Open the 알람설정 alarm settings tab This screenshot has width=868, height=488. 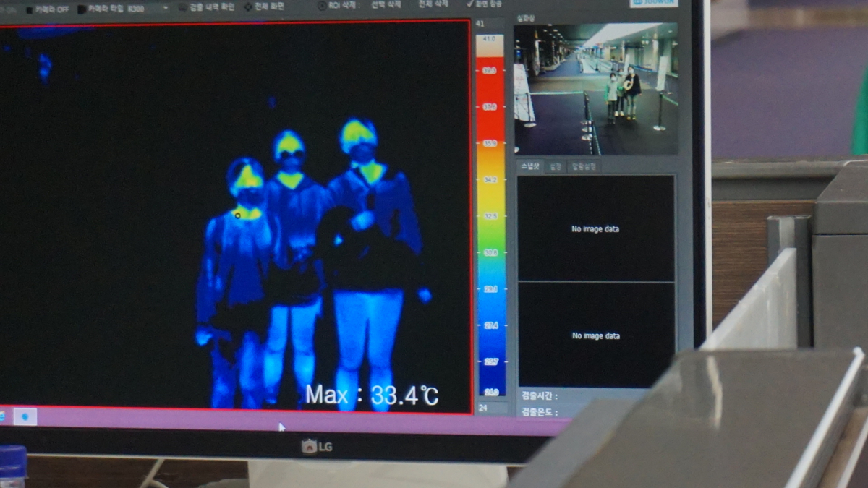[584, 166]
